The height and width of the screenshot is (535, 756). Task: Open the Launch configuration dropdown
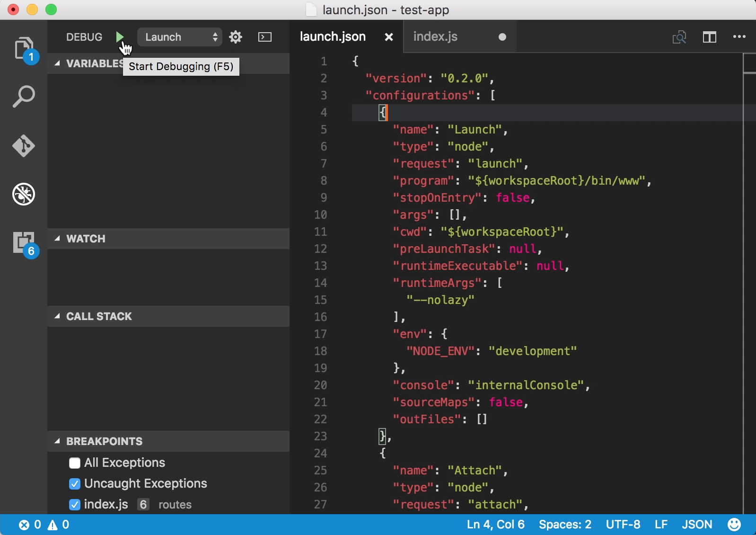[x=180, y=37]
